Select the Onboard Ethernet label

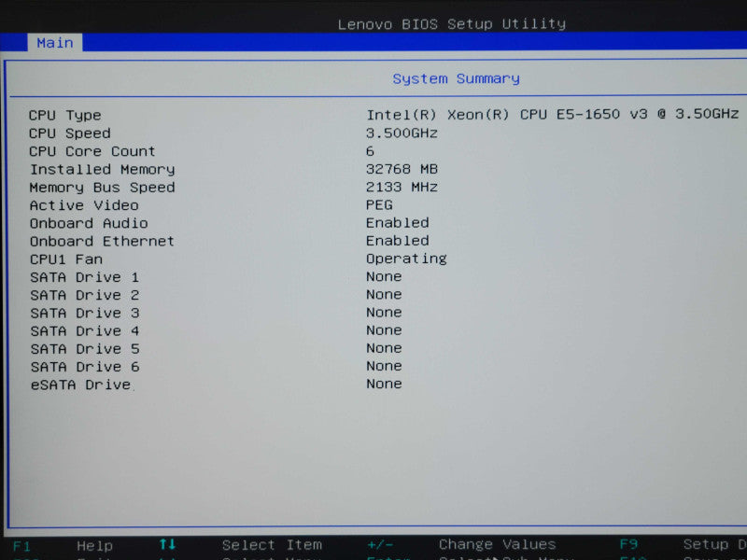click(102, 242)
